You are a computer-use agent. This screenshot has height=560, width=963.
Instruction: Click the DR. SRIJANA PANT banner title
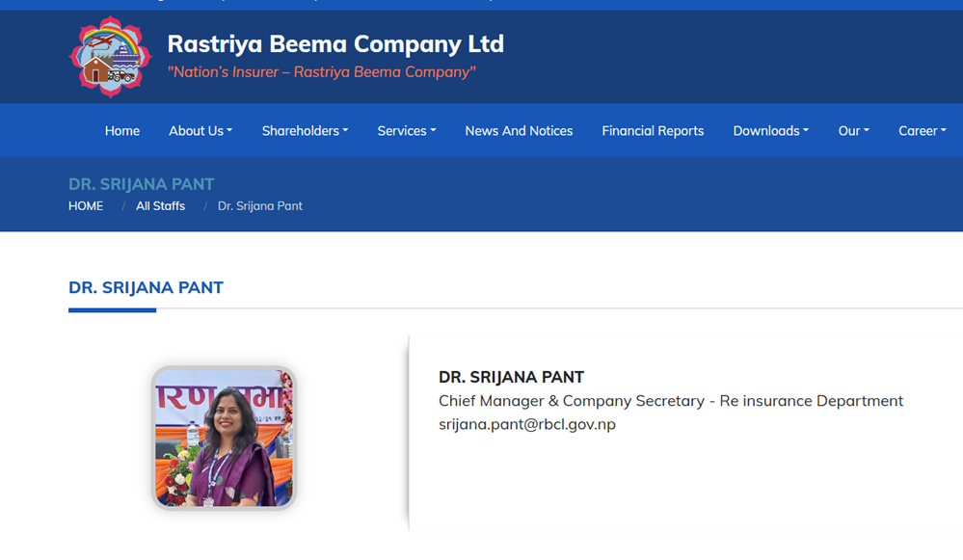[142, 184]
